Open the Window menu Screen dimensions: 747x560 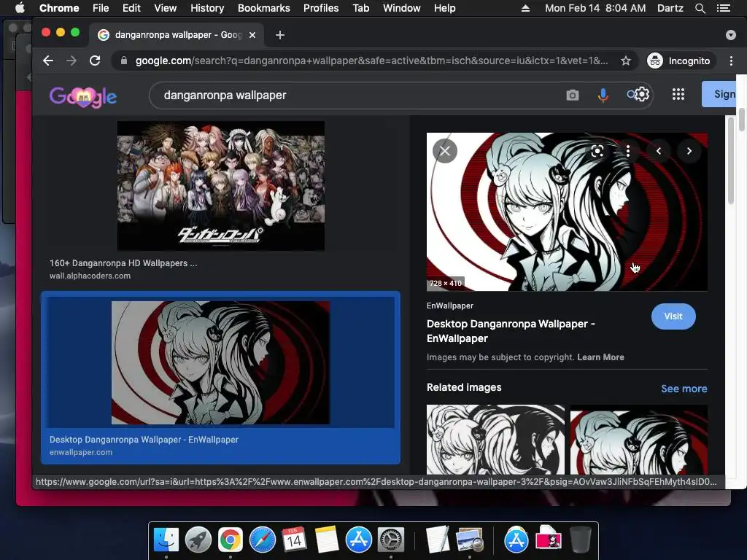pyautogui.click(x=402, y=8)
